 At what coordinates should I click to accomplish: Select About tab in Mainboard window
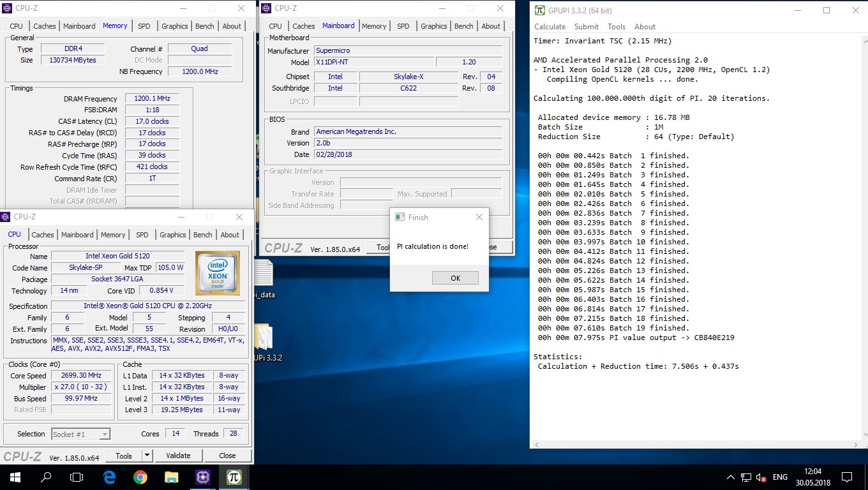491,26
